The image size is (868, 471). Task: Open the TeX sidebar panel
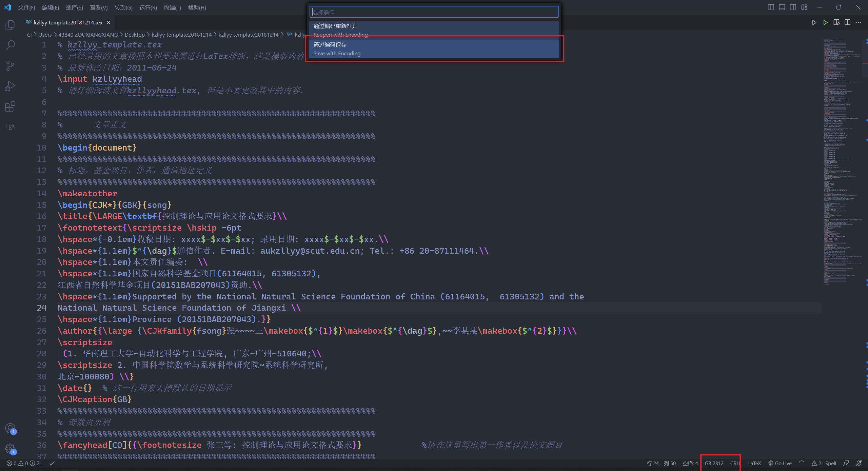(x=10, y=126)
